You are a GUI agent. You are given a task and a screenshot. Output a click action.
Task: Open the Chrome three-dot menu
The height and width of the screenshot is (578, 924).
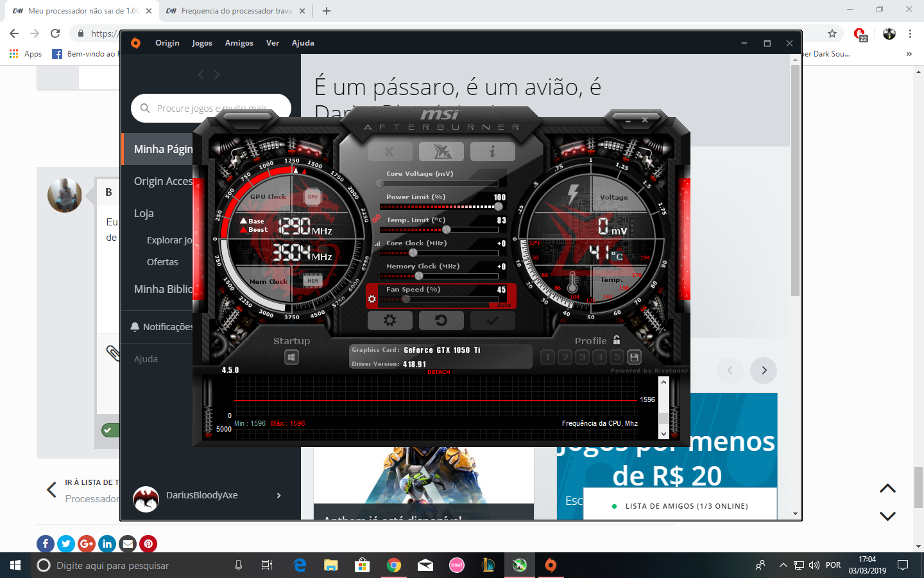coord(910,33)
